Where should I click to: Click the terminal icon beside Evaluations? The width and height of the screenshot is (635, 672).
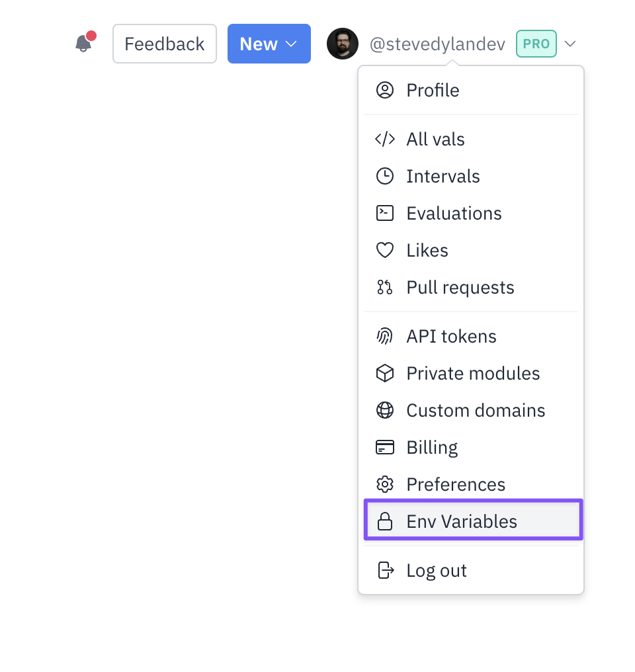384,213
